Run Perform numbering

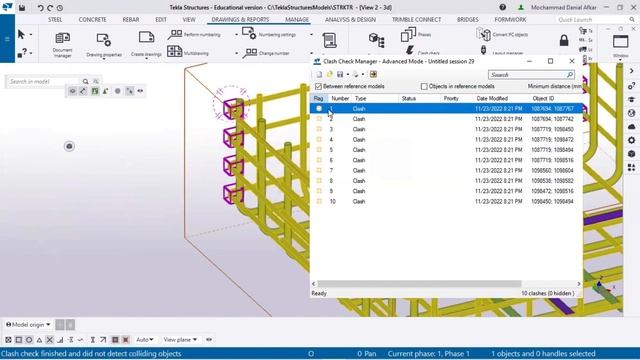click(x=194, y=35)
